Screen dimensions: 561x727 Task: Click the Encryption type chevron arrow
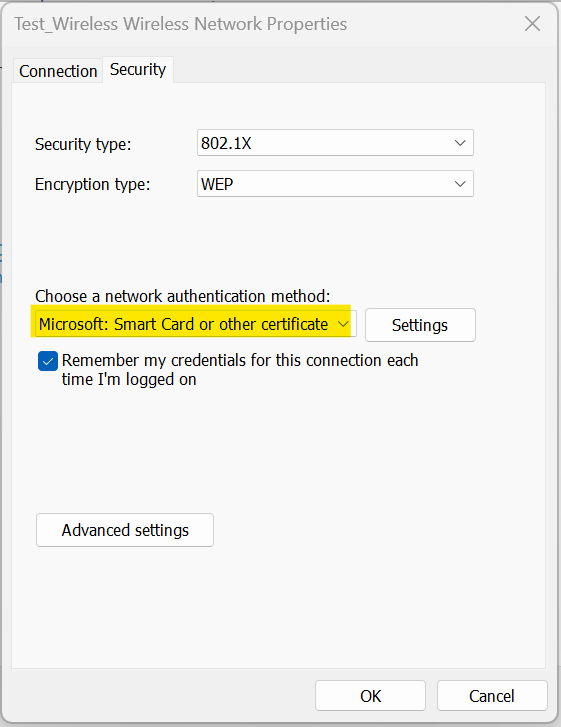pyautogui.click(x=460, y=184)
